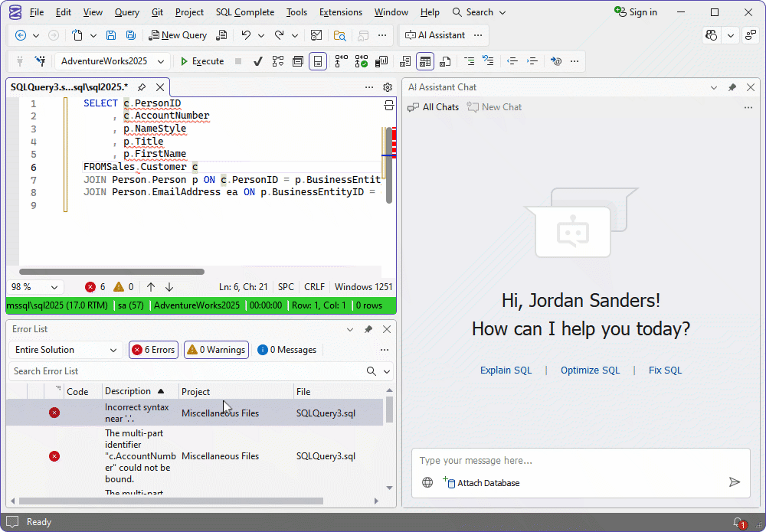The width and height of the screenshot is (766, 532).
Task: Click the Optimize SQL link
Action: [x=590, y=370]
